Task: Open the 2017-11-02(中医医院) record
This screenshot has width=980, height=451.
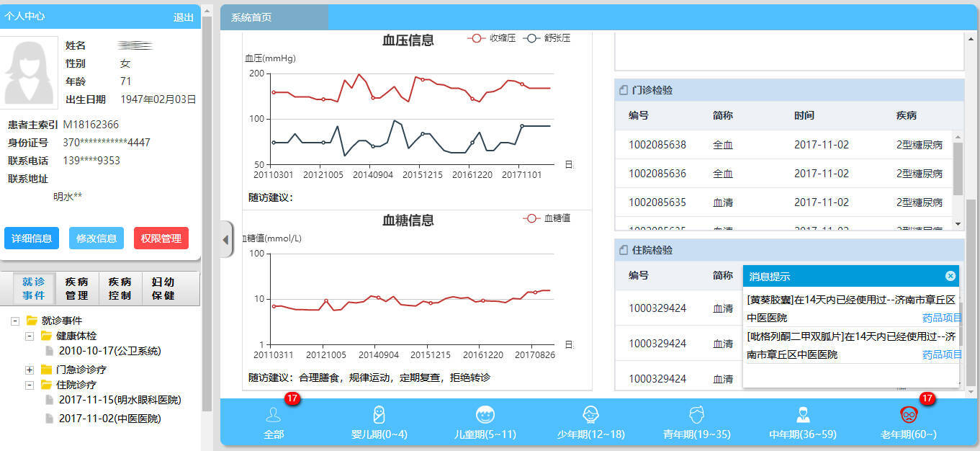Action: (110, 419)
